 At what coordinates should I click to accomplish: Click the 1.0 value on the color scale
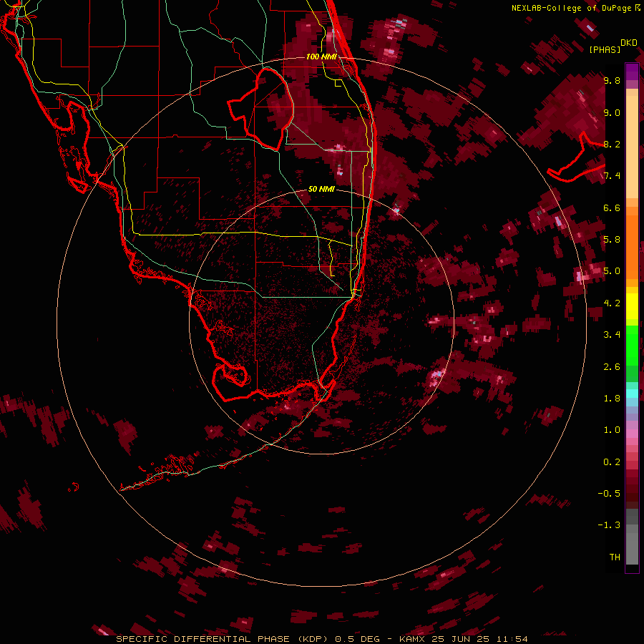(612, 430)
